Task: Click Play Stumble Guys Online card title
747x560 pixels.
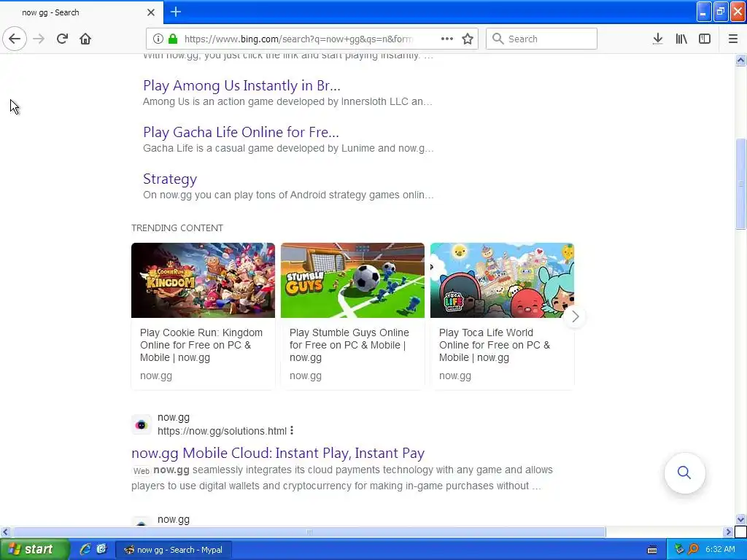Action: pos(349,345)
